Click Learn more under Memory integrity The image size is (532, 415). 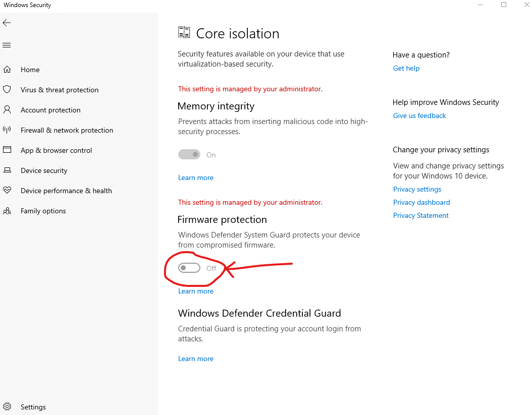pyautogui.click(x=196, y=177)
